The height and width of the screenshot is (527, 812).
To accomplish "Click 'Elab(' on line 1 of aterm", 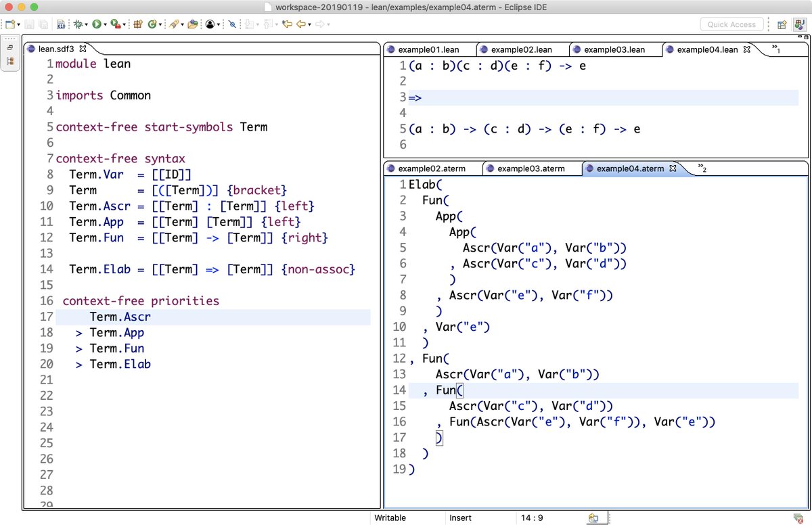I will pyautogui.click(x=426, y=185).
